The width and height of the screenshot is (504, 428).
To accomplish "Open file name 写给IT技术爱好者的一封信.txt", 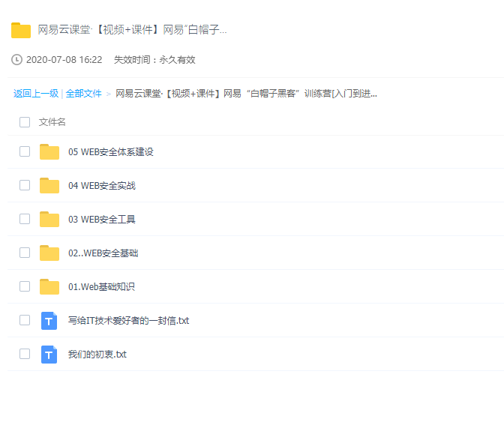I will click(128, 320).
